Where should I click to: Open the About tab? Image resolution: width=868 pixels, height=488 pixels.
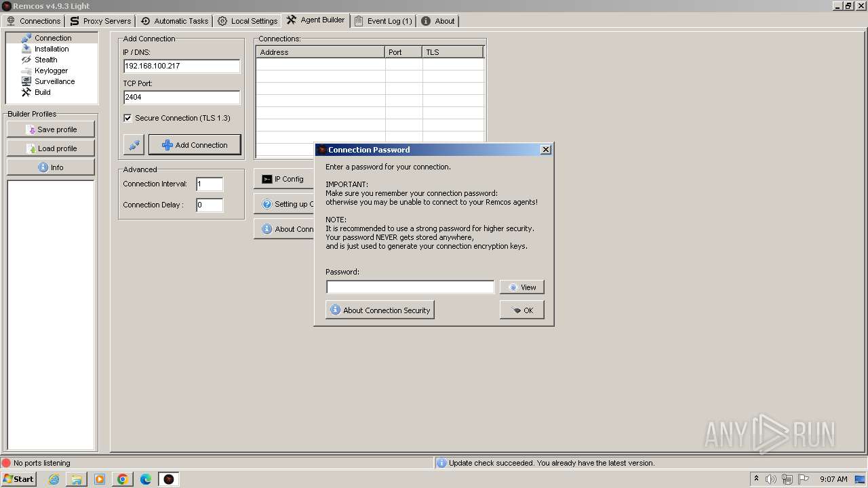(x=438, y=21)
